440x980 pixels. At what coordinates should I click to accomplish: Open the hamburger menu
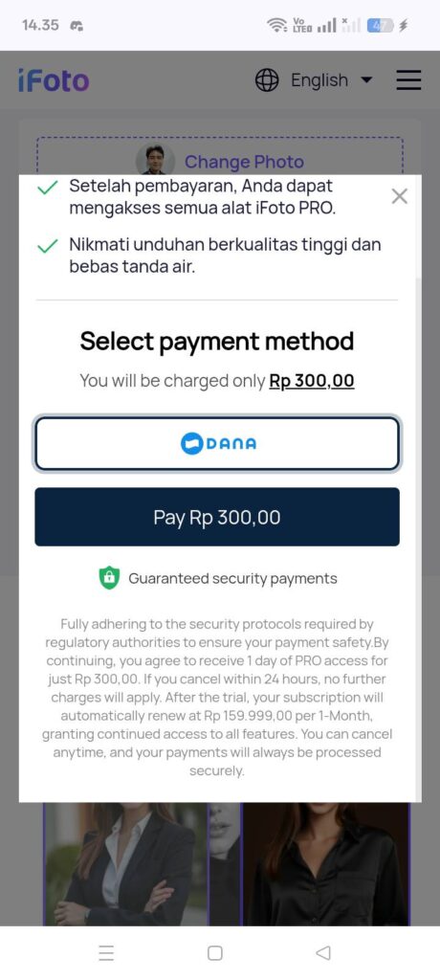(408, 80)
